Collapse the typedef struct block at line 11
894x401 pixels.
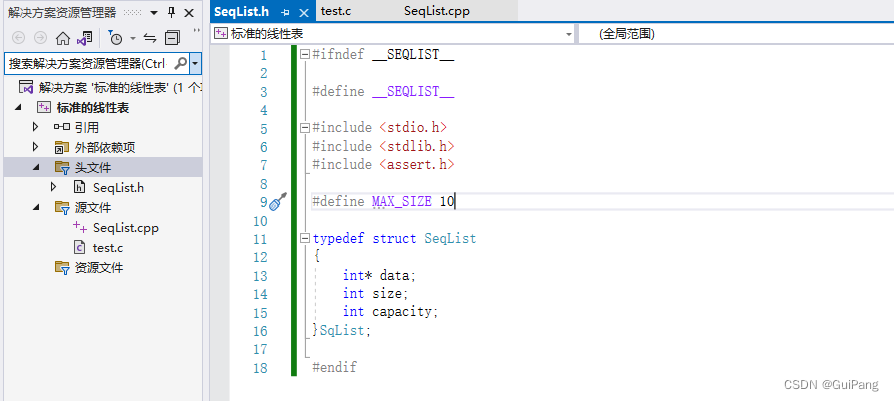(305, 238)
